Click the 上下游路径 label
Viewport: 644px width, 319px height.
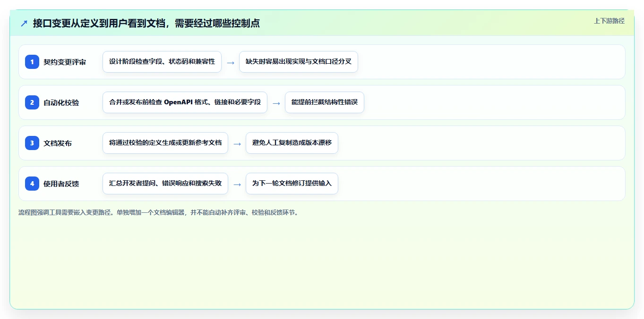(x=609, y=21)
